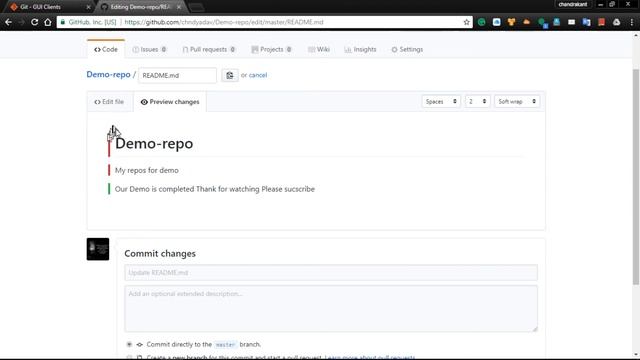This screenshot has width=640, height=360.
Task: Copy file path with clipboard icon
Action: 230,75
